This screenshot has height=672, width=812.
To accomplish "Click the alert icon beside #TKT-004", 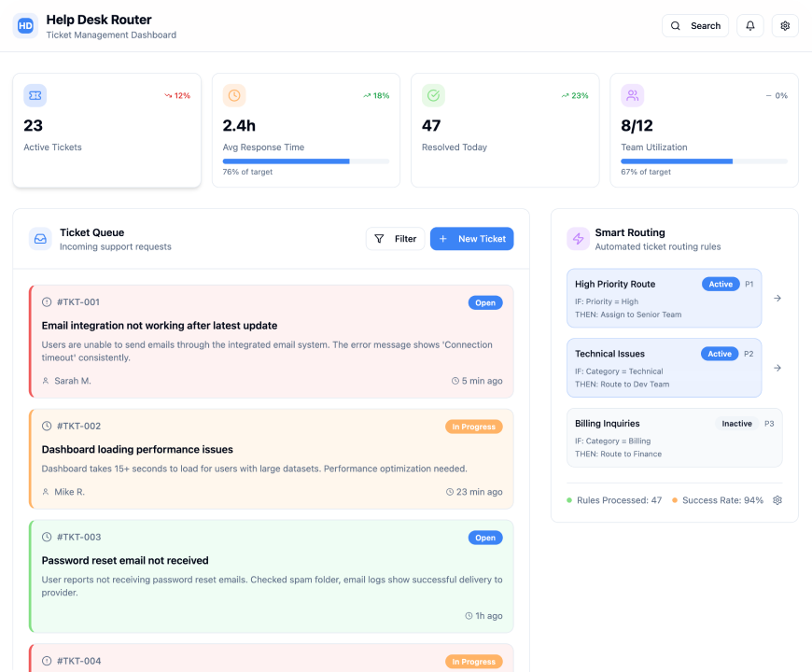I will coord(47,661).
